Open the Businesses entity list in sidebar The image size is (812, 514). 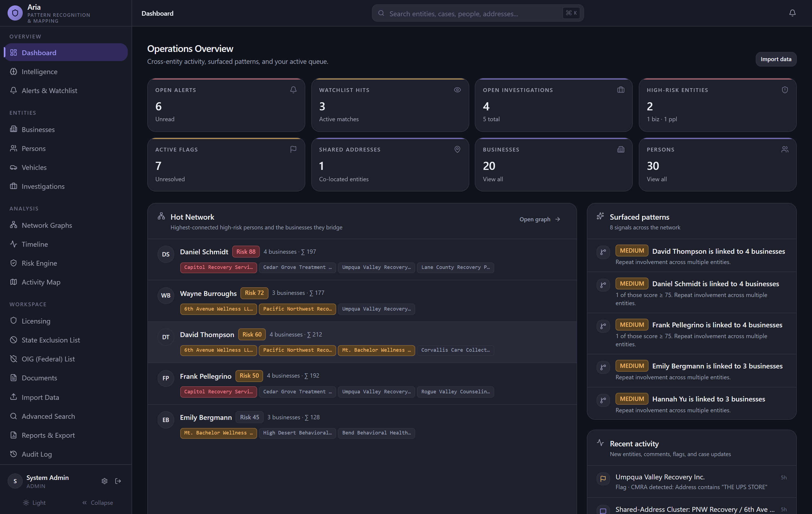pyautogui.click(x=66, y=129)
